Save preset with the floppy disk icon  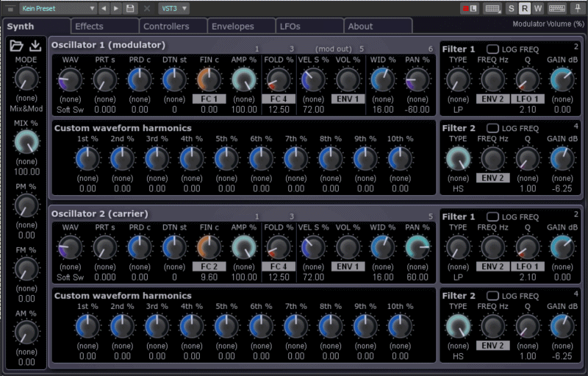(130, 8)
